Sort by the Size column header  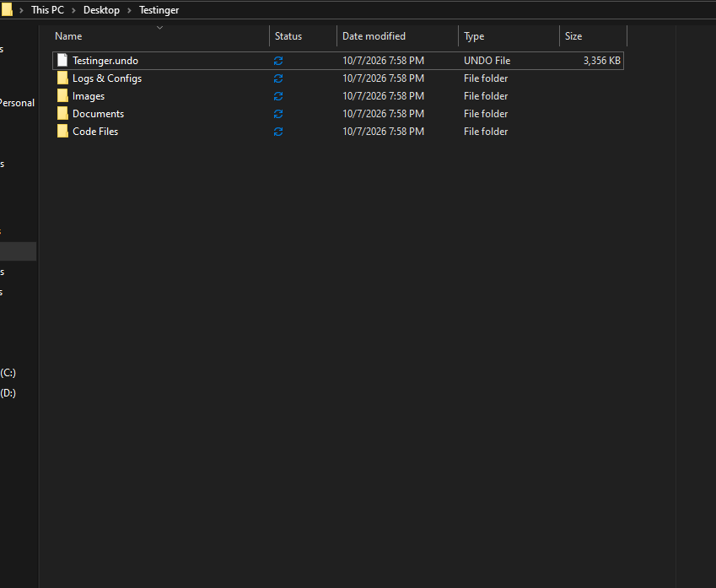(x=593, y=36)
